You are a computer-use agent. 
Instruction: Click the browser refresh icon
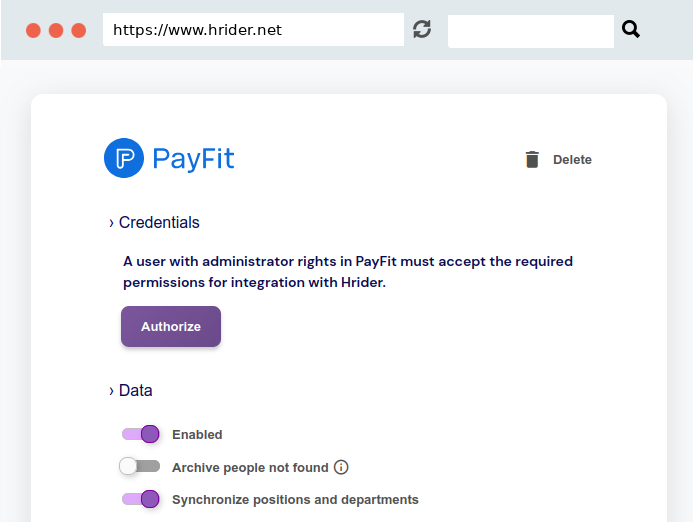[422, 29]
